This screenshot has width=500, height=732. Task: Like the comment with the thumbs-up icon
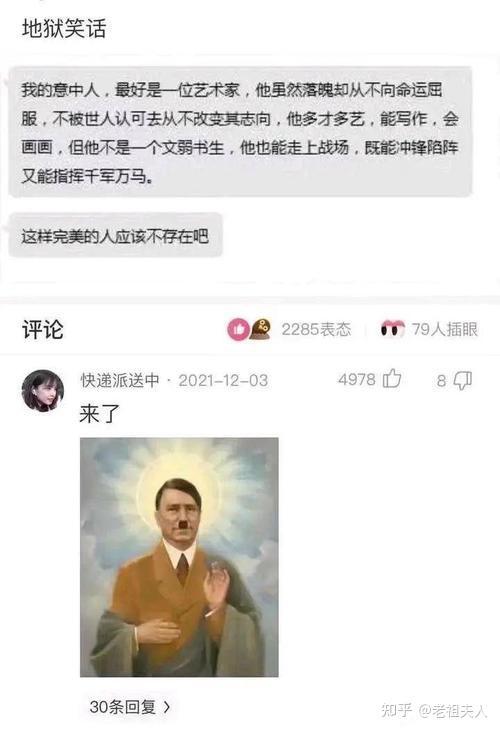tap(392, 379)
